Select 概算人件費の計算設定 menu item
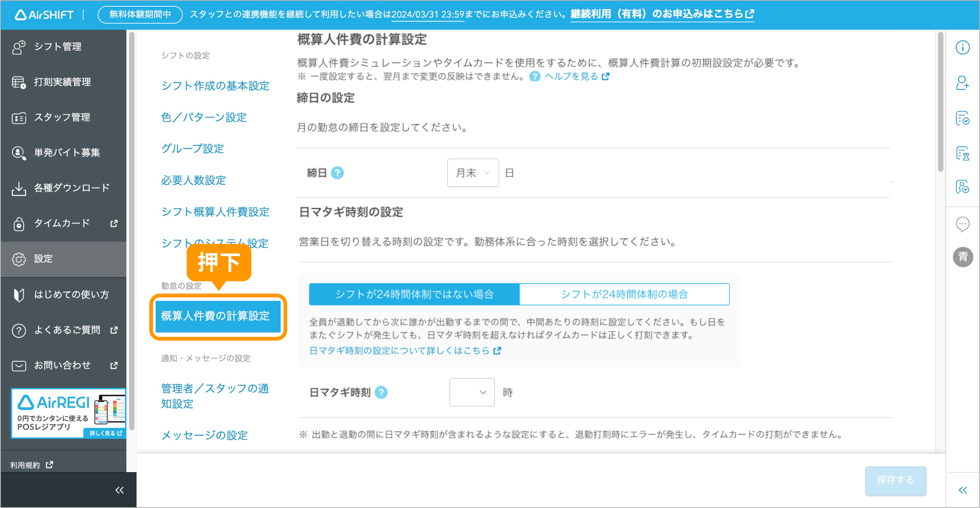Viewport: 980px width, 508px height. 218,316
